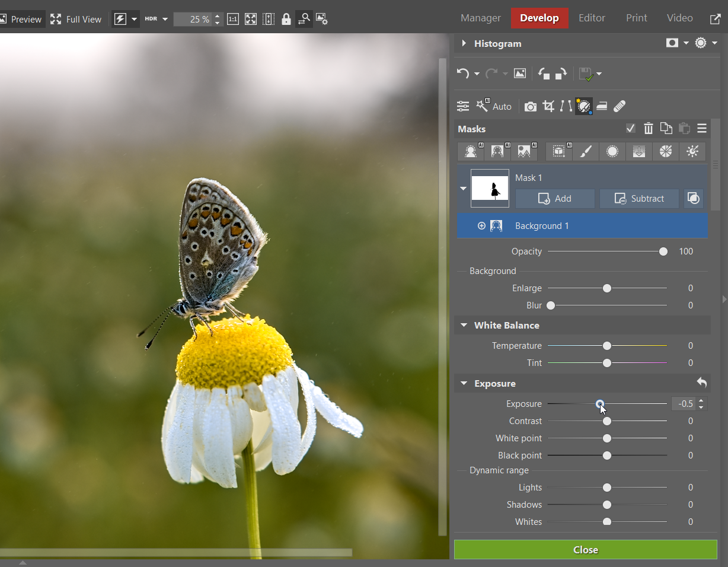728x567 pixels.
Task: Select the Crop tool in Develop toolbar
Action: pos(548,106)
